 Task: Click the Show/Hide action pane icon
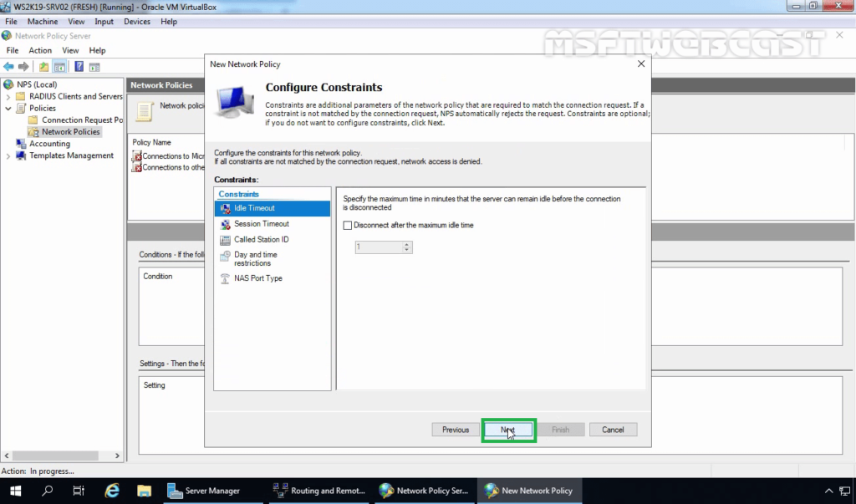(94, 67)
